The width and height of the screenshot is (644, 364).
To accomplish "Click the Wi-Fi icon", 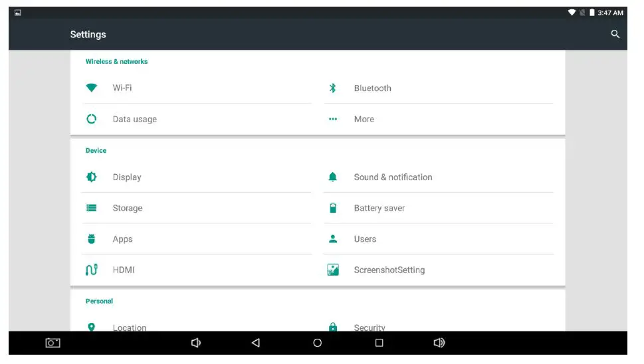I will click(x=91, y=88).
